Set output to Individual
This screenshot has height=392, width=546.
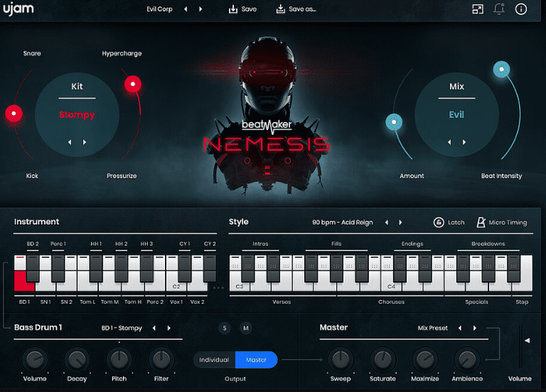214,359
